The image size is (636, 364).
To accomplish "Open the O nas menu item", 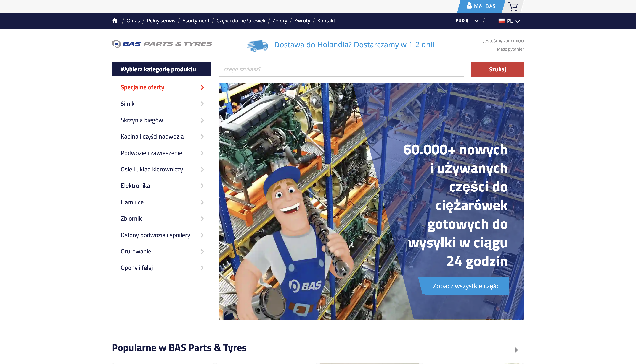I will [133, 21].
